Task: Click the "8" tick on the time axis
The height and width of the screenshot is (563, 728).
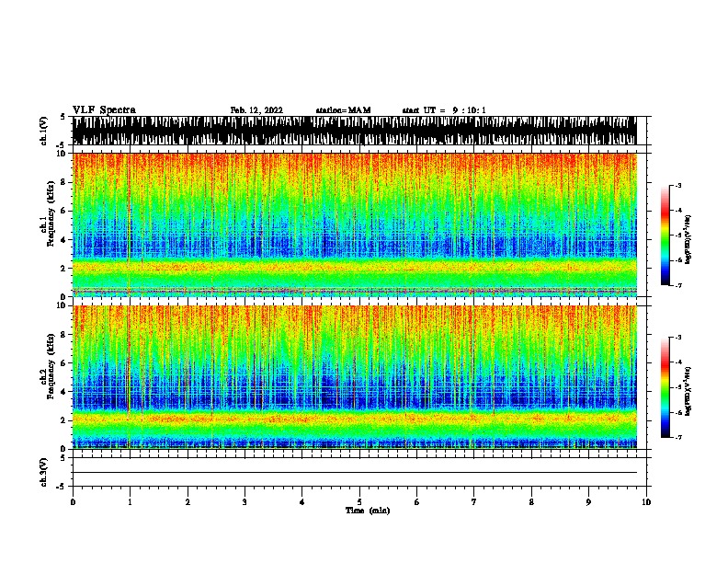Action: 531,502
